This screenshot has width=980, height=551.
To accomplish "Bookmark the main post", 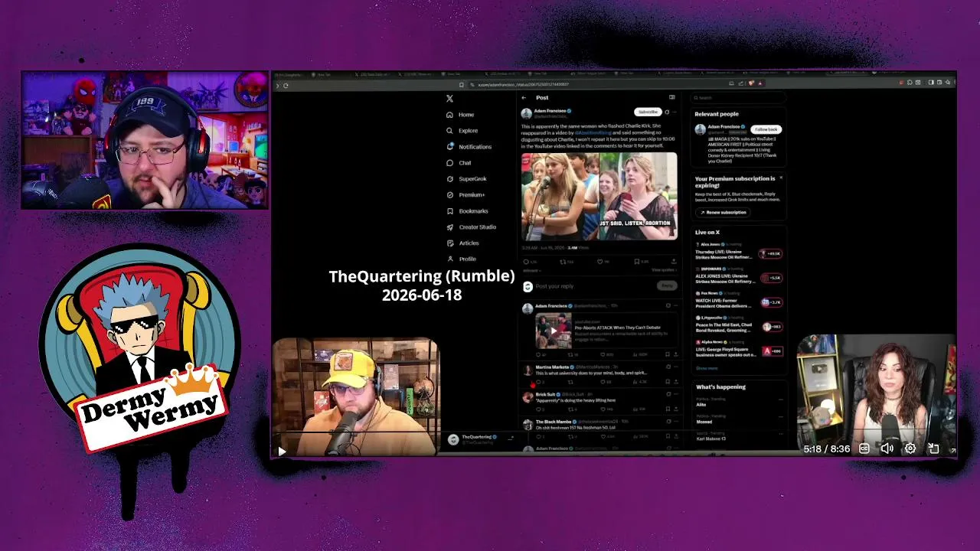I will [637, 262].
